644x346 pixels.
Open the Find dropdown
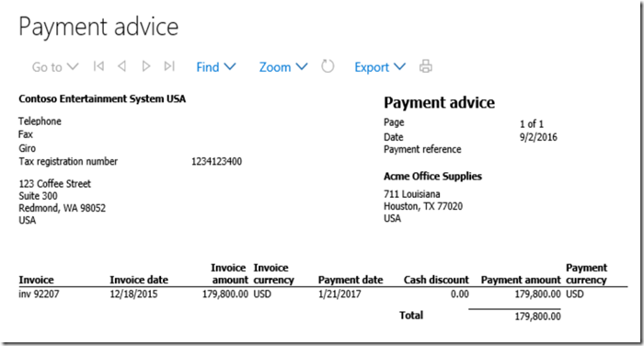click(215, 67)
